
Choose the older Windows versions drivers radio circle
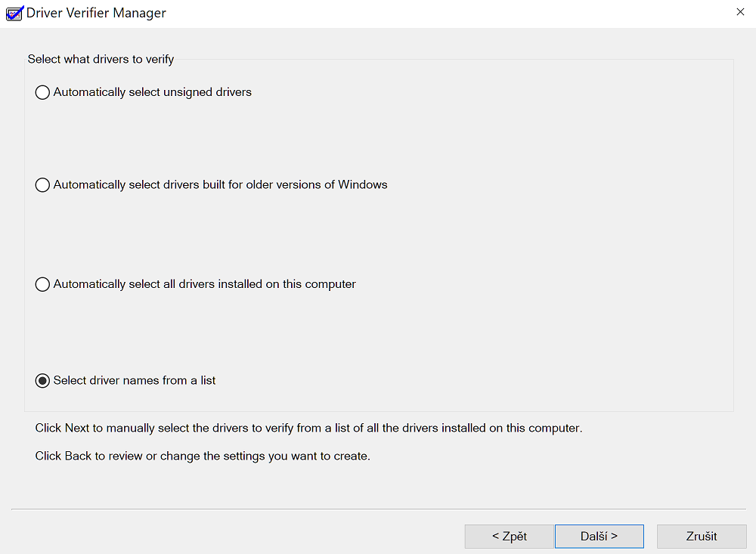click(42, 185)
